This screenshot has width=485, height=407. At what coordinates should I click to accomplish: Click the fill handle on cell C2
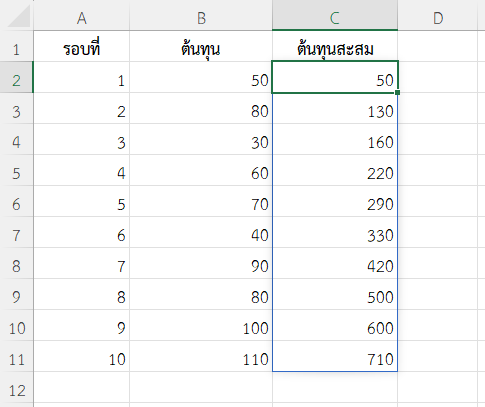[x=397, y=92]
